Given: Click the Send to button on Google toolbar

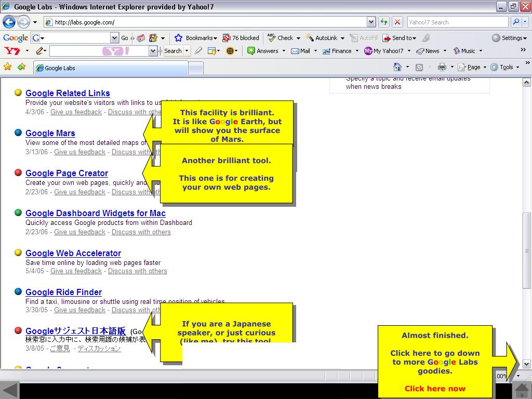Looking at the screenshot, I should click(399, 37).
